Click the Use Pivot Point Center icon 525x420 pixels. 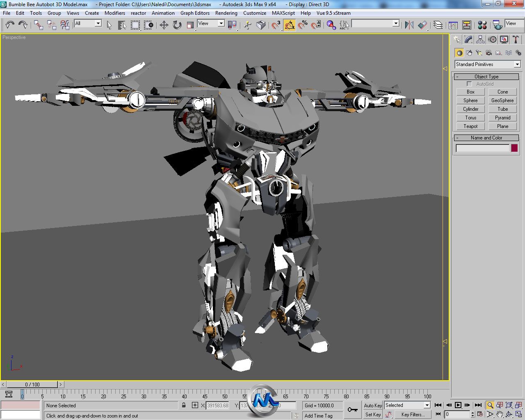point(232,25)
